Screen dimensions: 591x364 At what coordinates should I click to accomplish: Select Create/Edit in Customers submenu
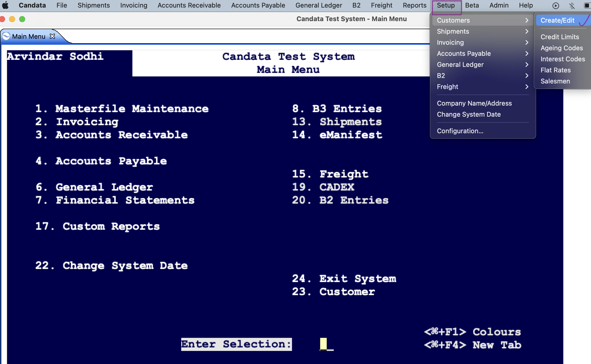click(x=563, y=20)
